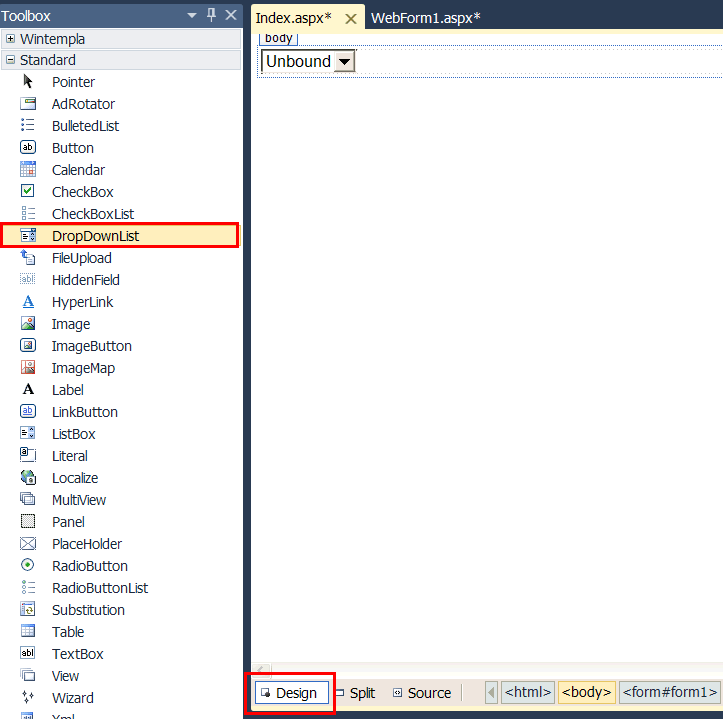Choose the Literal control icon

28,456
